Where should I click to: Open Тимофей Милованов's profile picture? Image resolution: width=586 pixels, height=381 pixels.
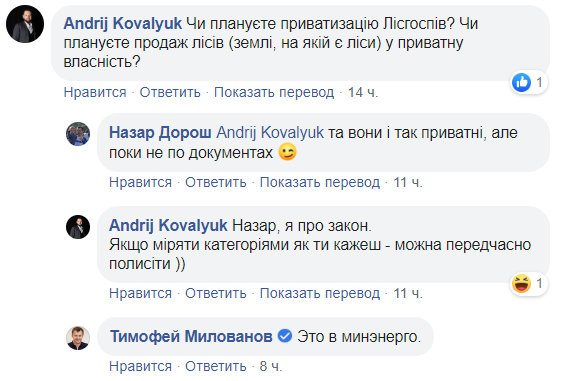(x=78, y=338)
